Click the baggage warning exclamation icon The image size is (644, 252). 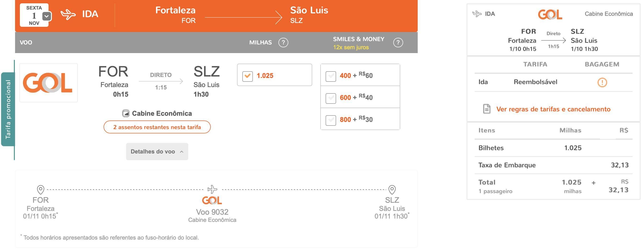(602, 82)
